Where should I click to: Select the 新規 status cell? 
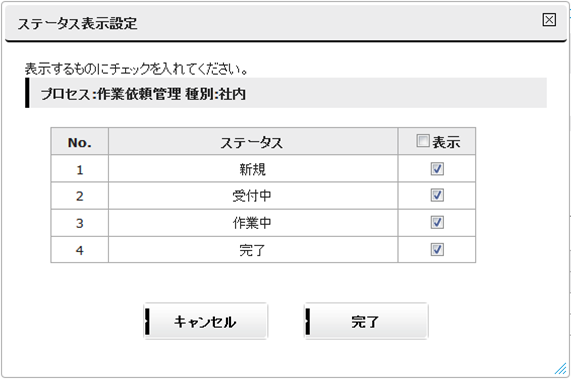253,169
